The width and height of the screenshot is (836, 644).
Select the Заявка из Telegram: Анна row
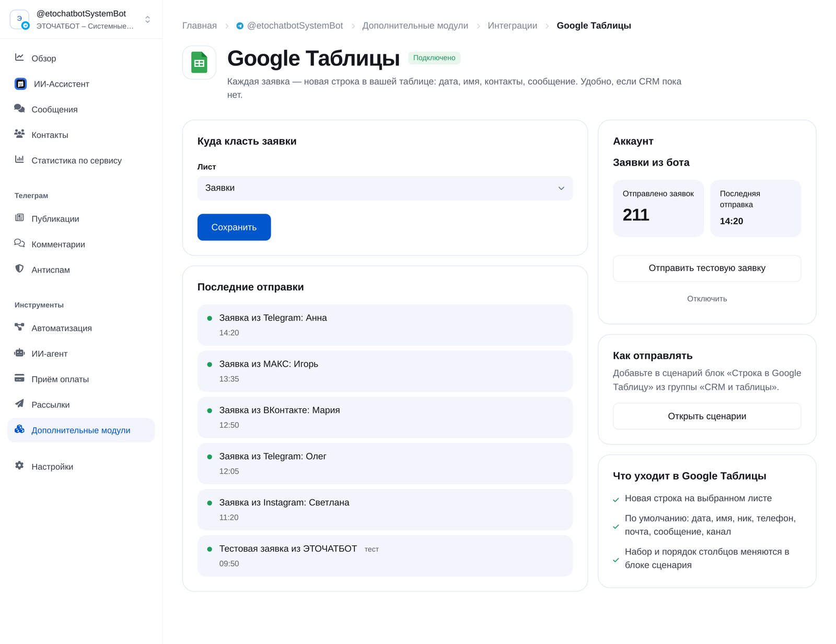[385, 325]
